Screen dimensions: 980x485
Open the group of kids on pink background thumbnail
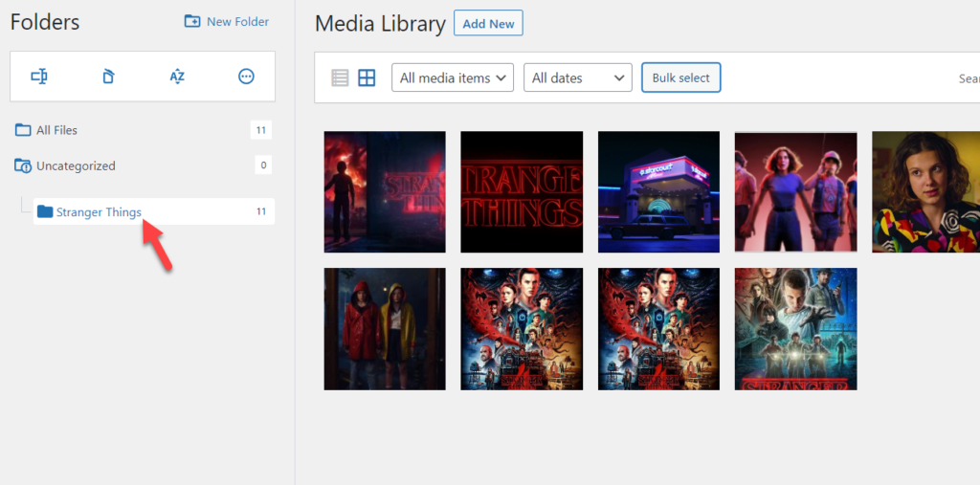pos(795,192)
